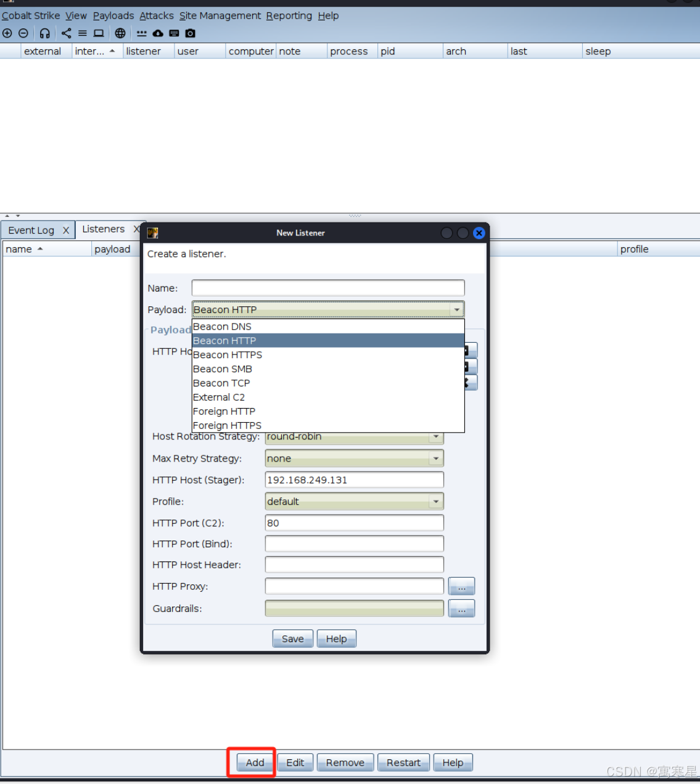Save the new listener
Viewport: 700px width, 784px height.
pyautogui.click(x=293, y=639)
